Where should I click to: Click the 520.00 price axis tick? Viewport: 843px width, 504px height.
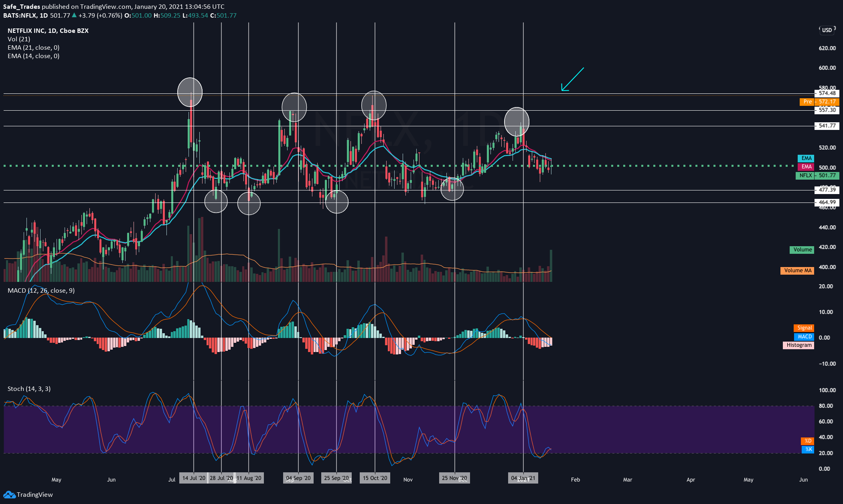click(x=827, y=148)
